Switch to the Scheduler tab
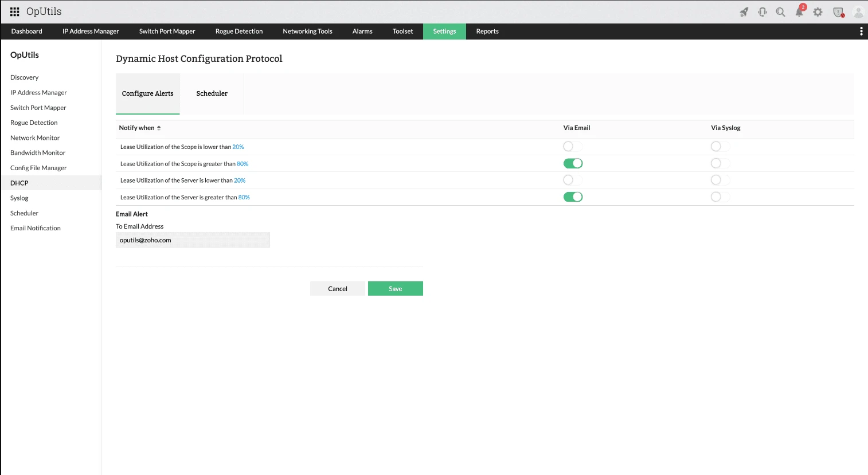Viewport: 868px width, 475px height. pyautogui.click(x=212, y=93)
